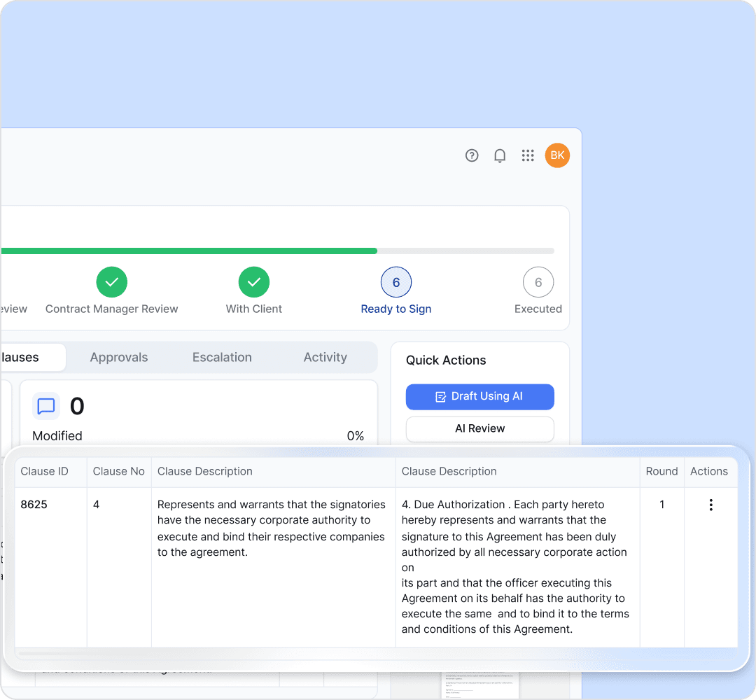Start an AI Review

point(480,428)
